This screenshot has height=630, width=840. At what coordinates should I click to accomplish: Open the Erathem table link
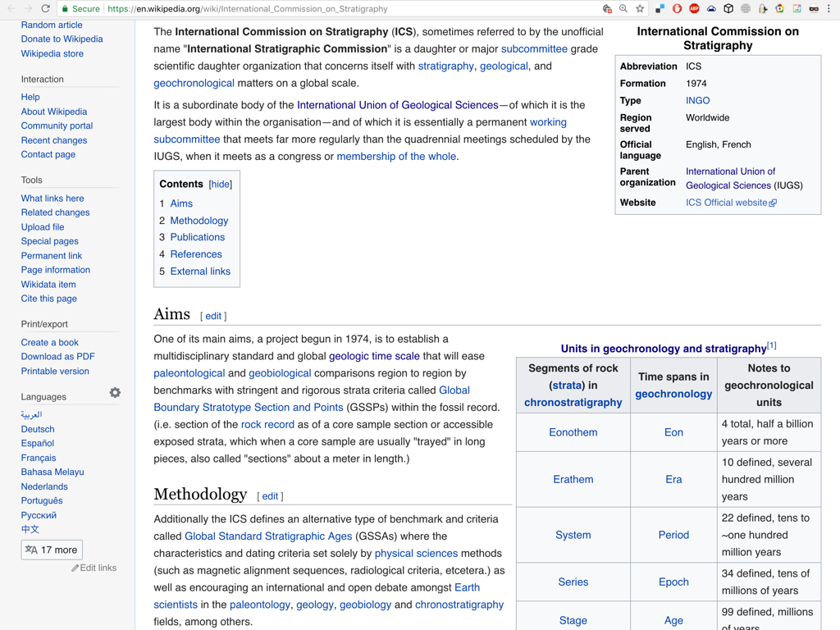coord(573,479)
